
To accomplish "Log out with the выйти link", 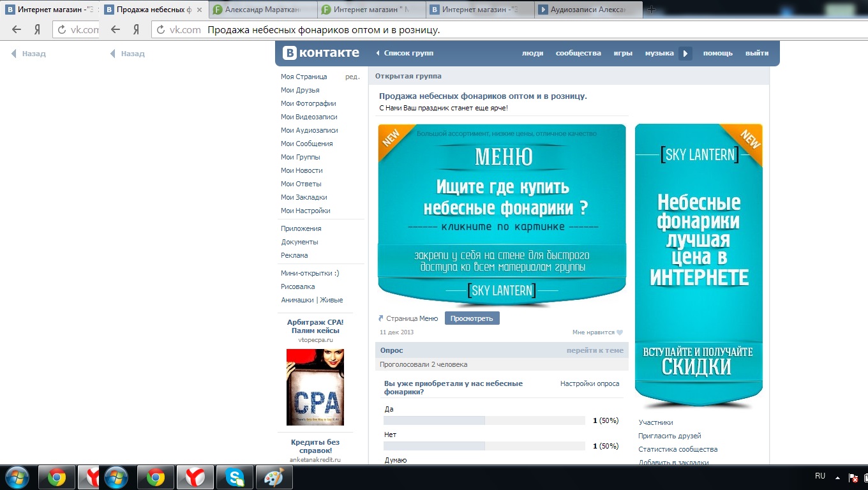I will click(x=757, y=54).
